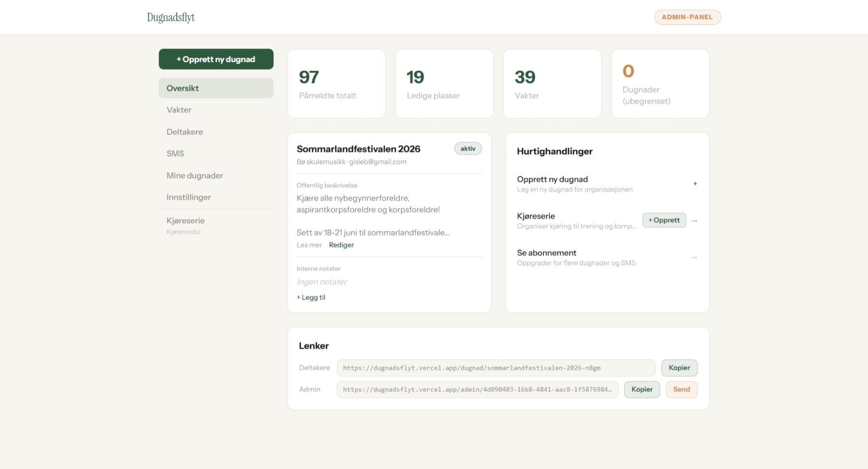Click the Ingen notater placeholder text
Screen dimensions: 868x469
(x=321, y=282)
